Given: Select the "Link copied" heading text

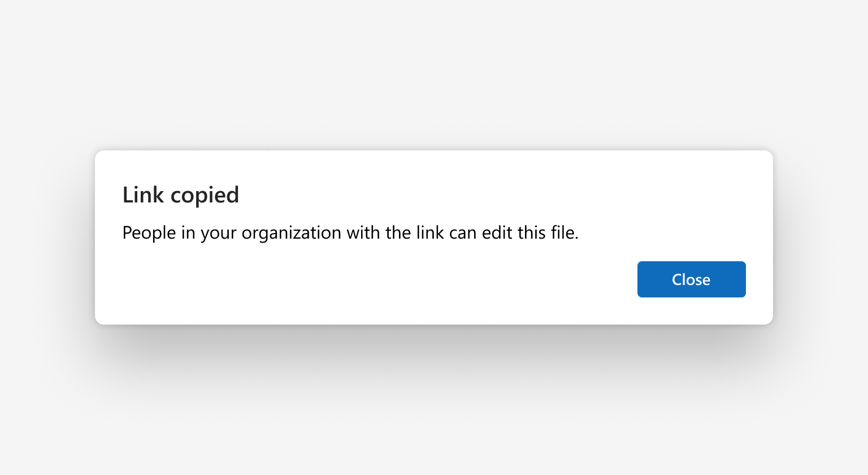Looking at the screenshot, I should pyautogui.click(x=181, y=195).
